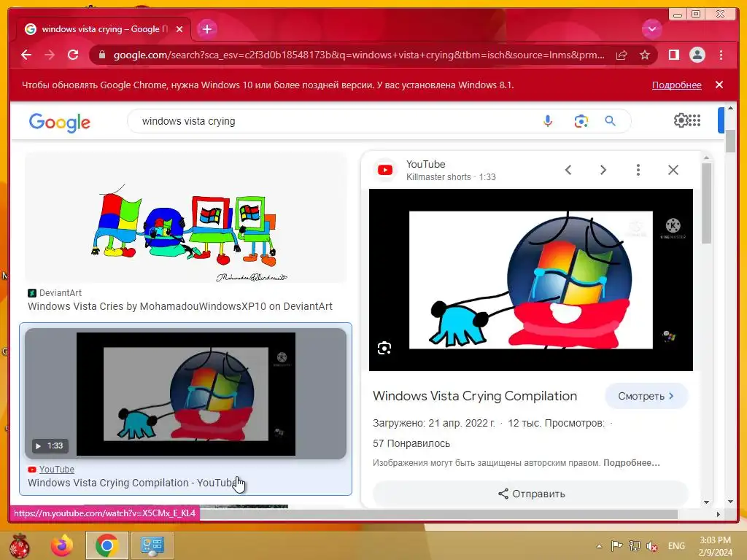Share this page via address bar icon
The image size is (747, 560).
click(x=622, y=55)
